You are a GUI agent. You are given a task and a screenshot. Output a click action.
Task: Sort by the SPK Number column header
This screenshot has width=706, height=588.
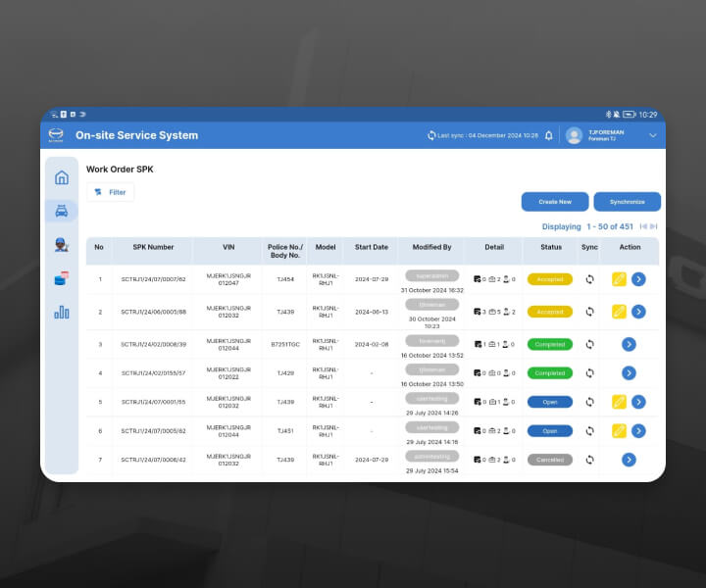(x=153, y=247)
